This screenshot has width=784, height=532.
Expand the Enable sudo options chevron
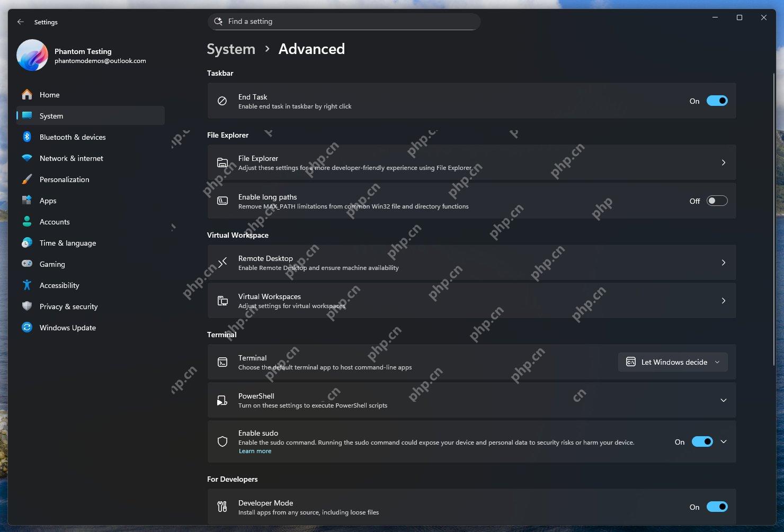point(724,441)
